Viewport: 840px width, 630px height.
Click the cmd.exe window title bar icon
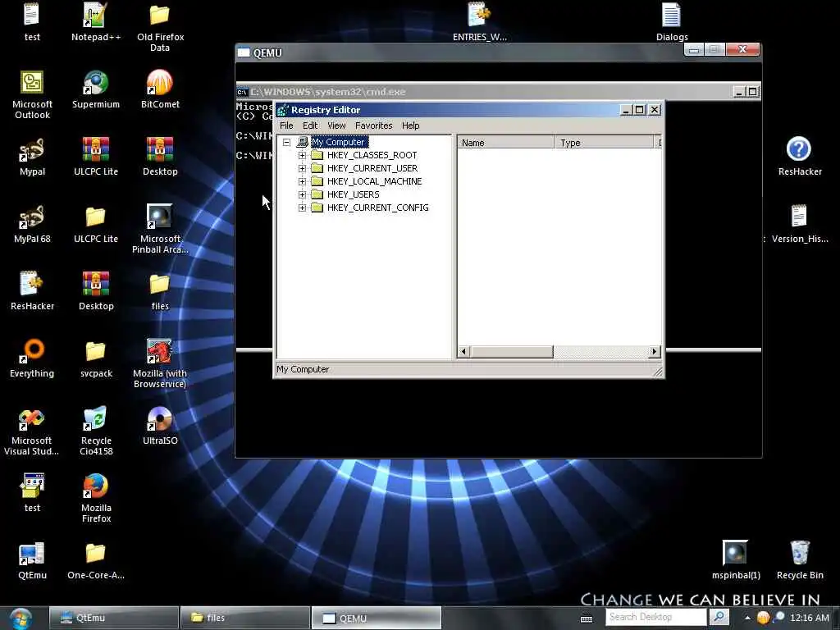click(242, 92)
